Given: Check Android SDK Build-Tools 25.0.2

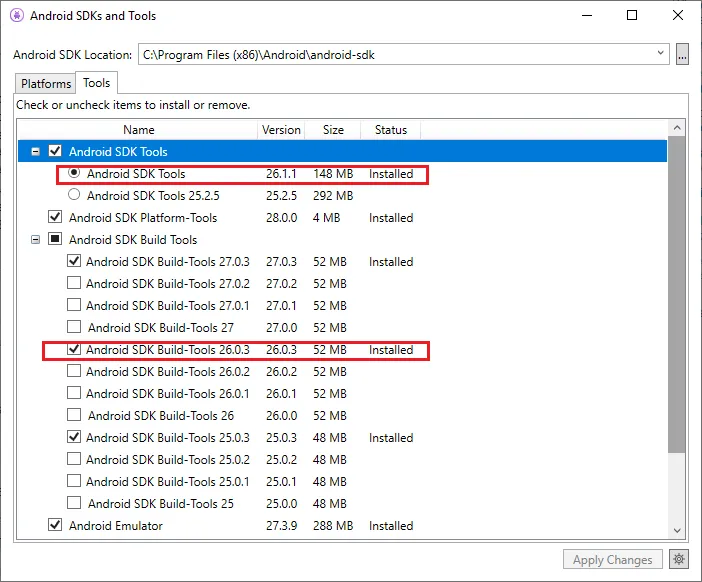Looking at the screenshot, I should [x=74, y=458].
